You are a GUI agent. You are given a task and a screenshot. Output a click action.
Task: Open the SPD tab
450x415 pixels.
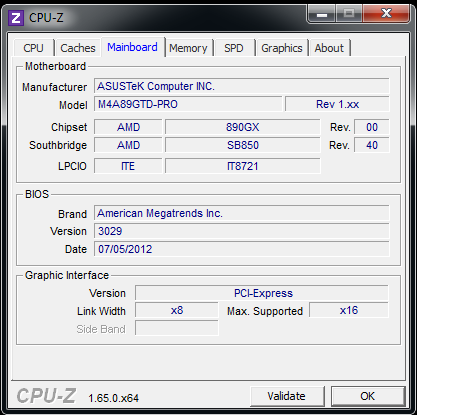[234, 48]
